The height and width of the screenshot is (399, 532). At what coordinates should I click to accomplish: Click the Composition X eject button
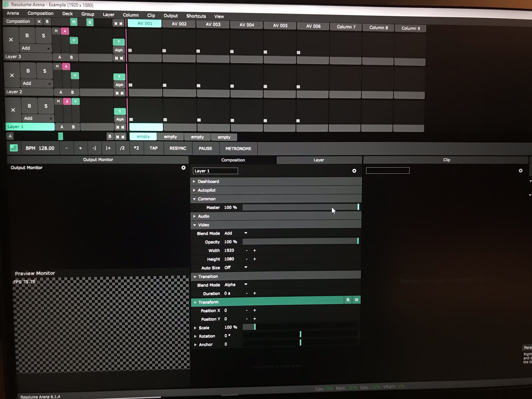tap(39, 22)
